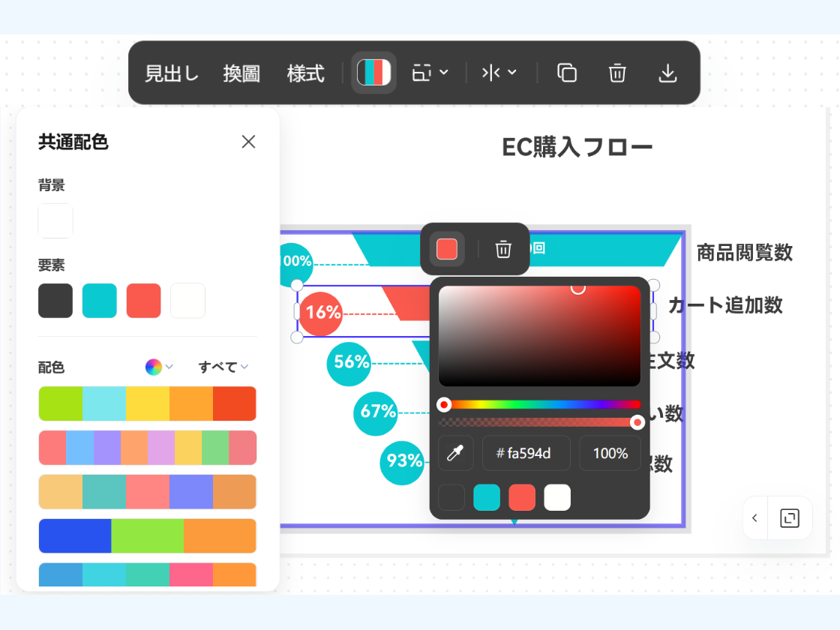Viewport: 840px width, 630px height.
Task: Click the duplicate icon in the top toolbar
Action: [x=567, y=72]
